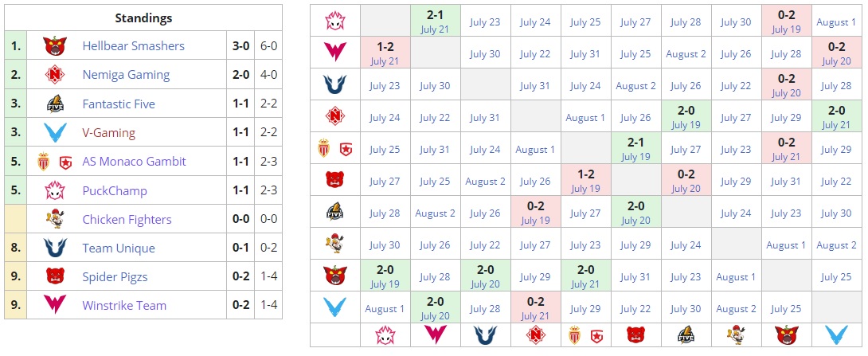Open the AS Monaco Gambit link

coord(134,162)
